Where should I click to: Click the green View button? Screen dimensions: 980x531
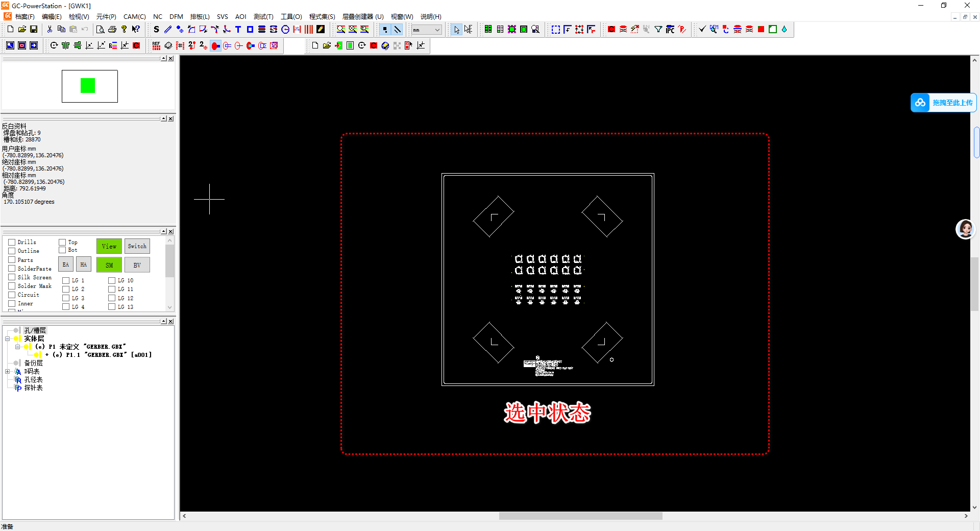pyautogui.click(x=109, y=246)
